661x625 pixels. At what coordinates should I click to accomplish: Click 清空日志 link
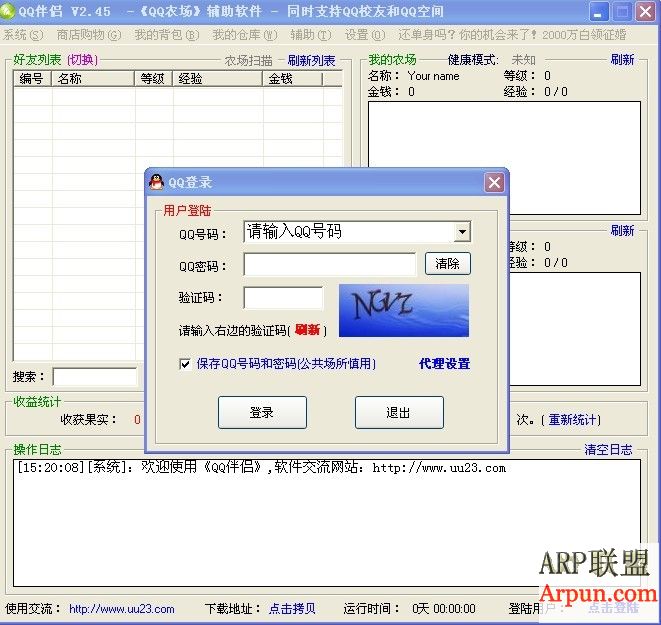[608, 450]
